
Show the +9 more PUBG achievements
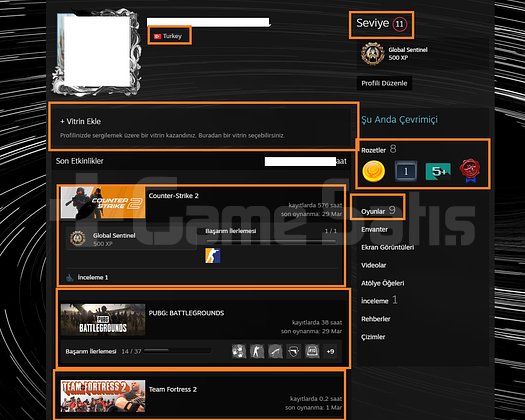pyautogui.click(x=330, y=351)
